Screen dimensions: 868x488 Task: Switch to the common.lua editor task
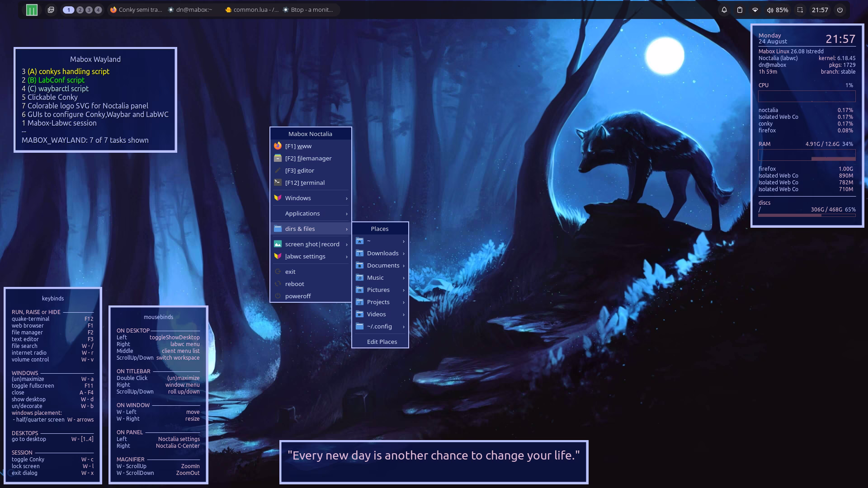252,10
